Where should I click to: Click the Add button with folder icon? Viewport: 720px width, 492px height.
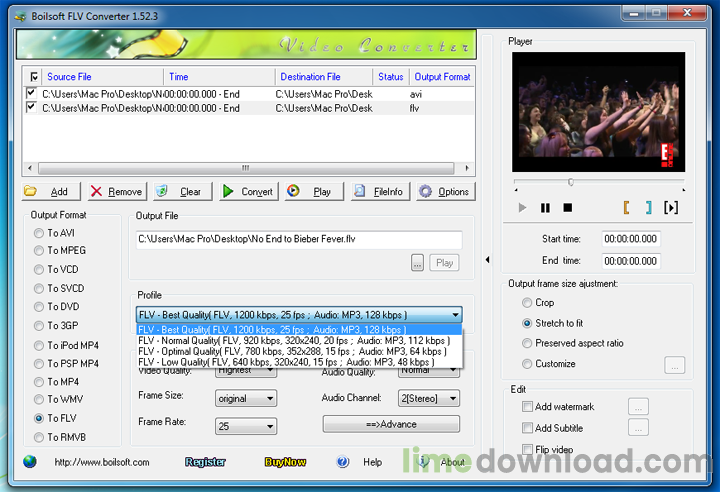[x=51, y=191]
